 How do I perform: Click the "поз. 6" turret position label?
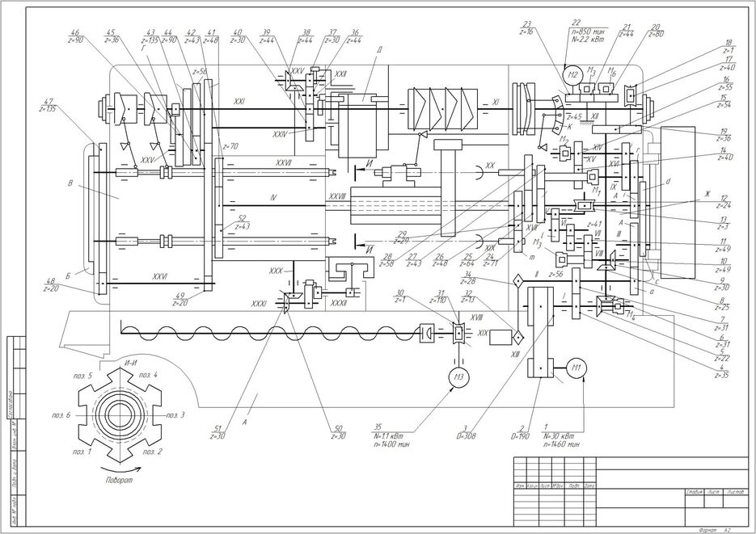click(61, 414)
